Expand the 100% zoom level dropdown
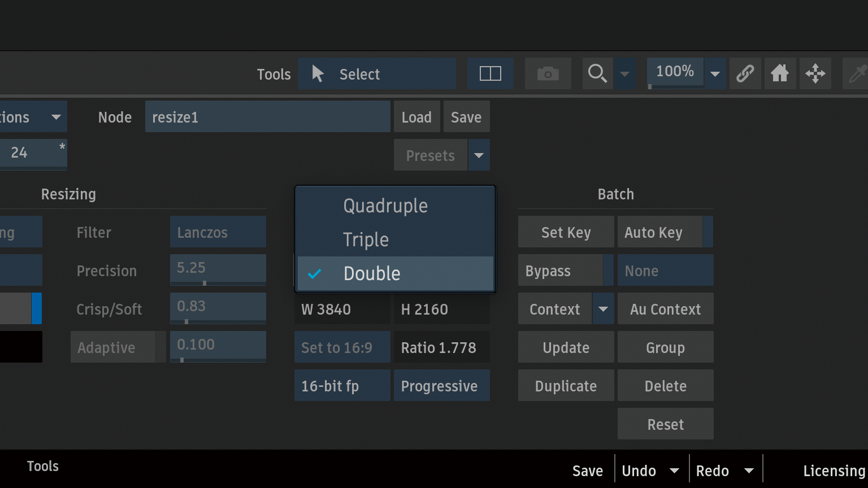This screenshot has width=868, height=488. click(715, 74)
